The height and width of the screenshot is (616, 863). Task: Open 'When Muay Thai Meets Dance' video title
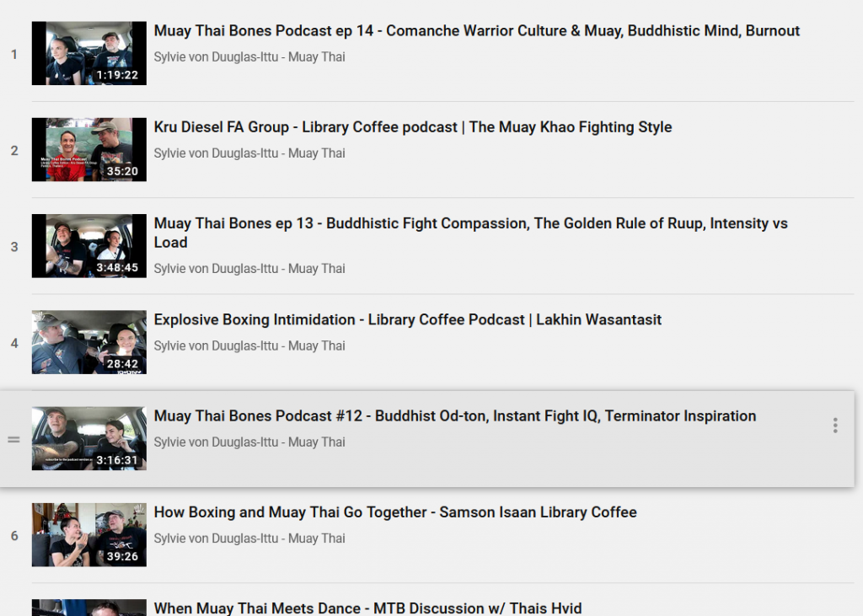click(x=367, y=608)
